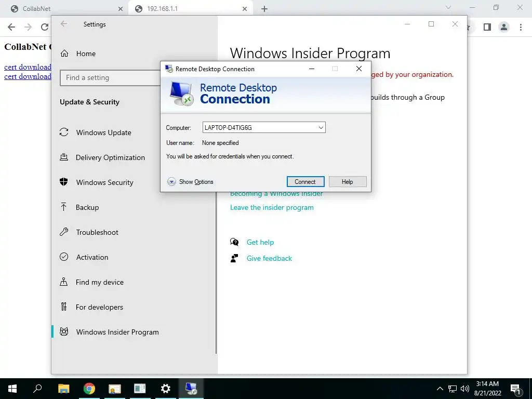Close the CollabNet browser tab
The height and width of the screenshot is (399, 532).
(121, 9)
